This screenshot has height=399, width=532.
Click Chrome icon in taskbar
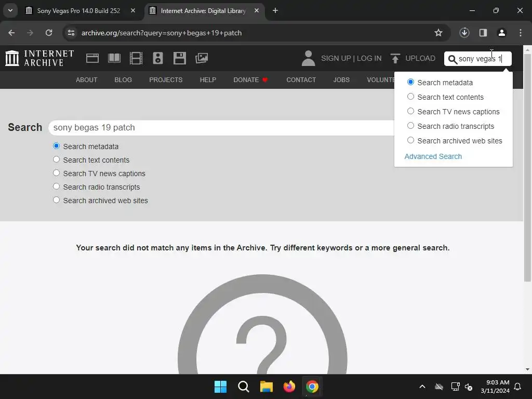tap(312, 387)
